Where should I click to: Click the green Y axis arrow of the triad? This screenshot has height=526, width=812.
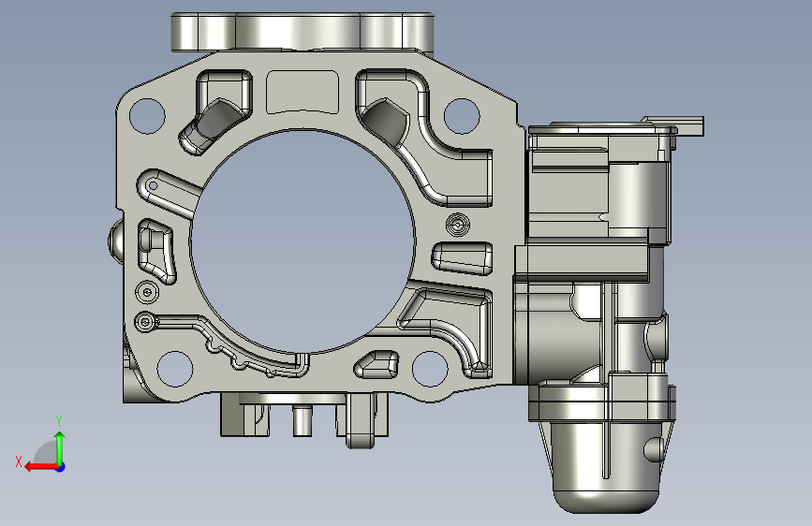point(60,447)
